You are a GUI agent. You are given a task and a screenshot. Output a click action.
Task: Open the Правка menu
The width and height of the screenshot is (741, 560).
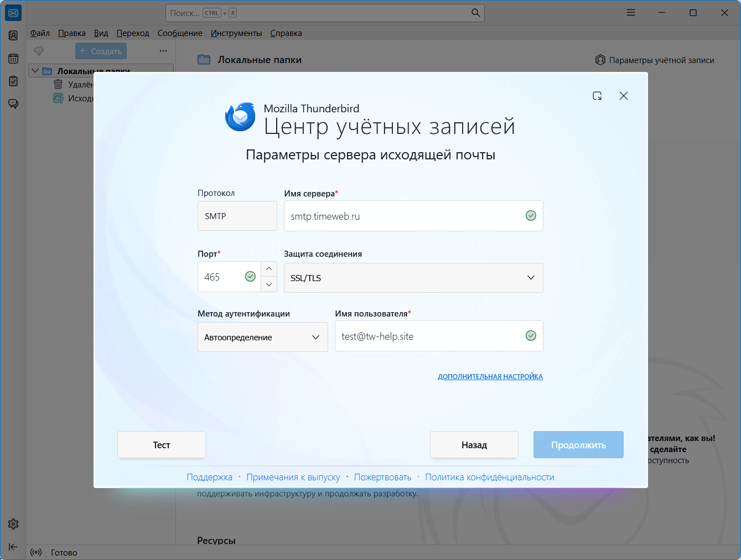coord(72,33)
